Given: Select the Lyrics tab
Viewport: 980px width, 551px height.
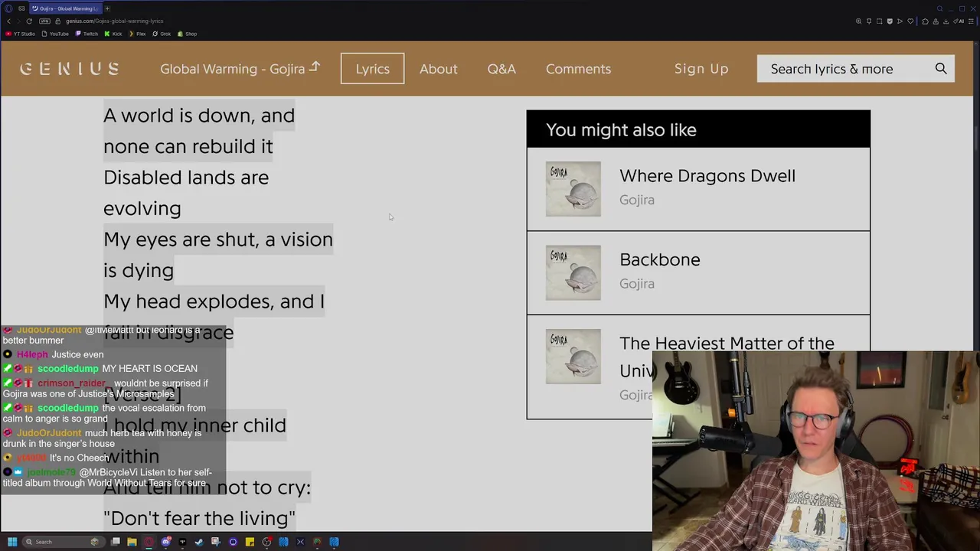Looking at the screenshot, I should [373, 69].
